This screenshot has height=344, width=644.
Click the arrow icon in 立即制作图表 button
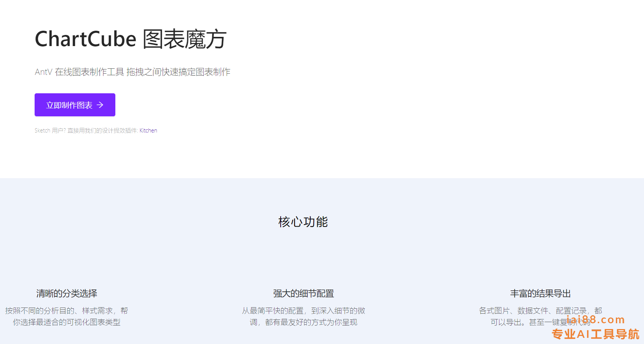100,105
